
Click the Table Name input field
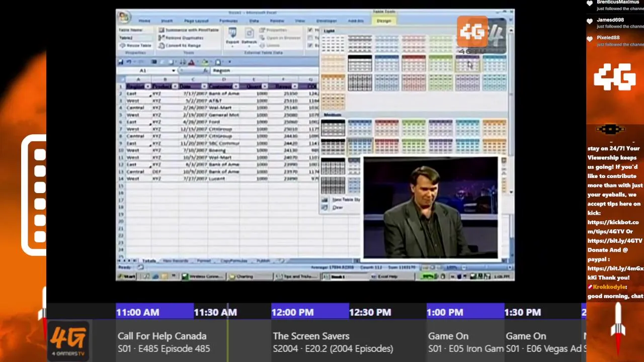(x=135, y=38)
